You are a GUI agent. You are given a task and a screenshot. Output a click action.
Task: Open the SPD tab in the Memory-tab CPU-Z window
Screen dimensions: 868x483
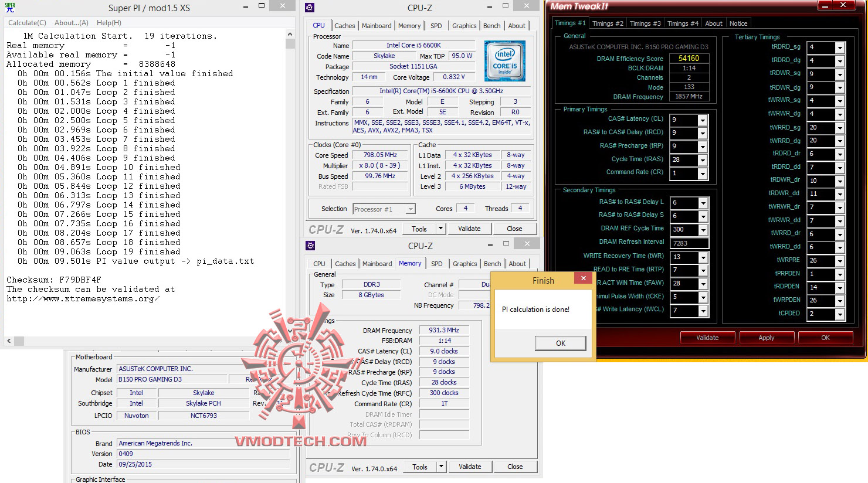(437, 264)
